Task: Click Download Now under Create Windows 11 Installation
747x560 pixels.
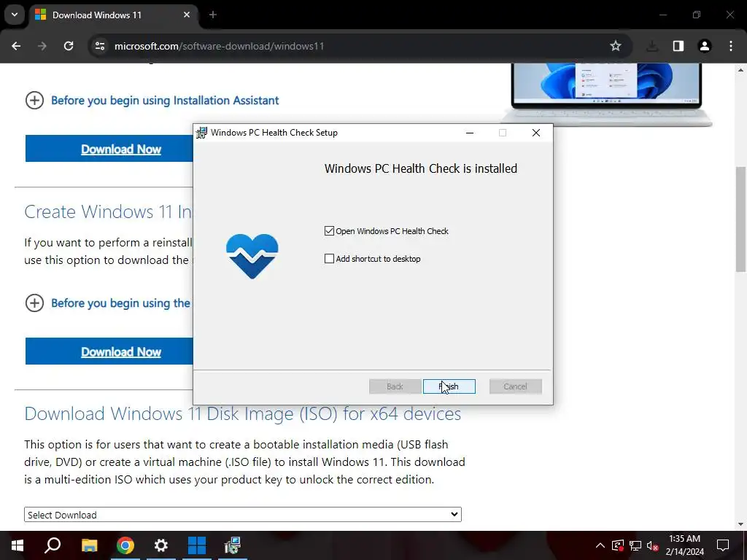Action: tap(109, 351)
